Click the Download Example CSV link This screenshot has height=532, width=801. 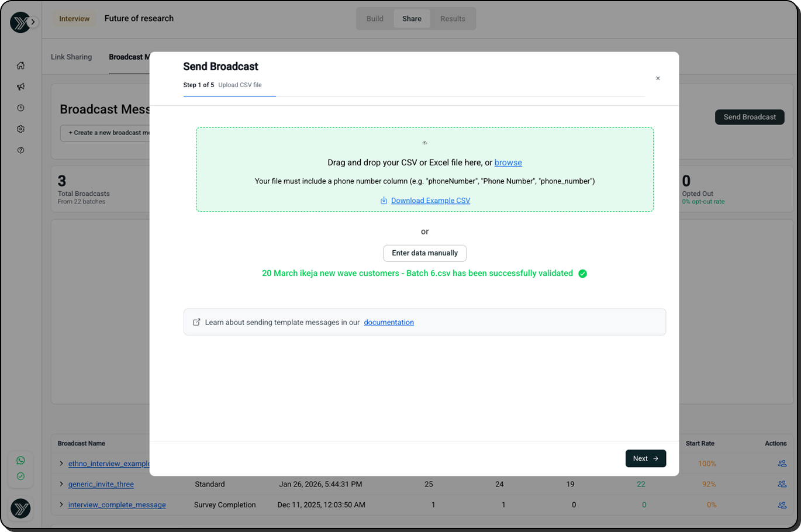click(x=430, y=201)
